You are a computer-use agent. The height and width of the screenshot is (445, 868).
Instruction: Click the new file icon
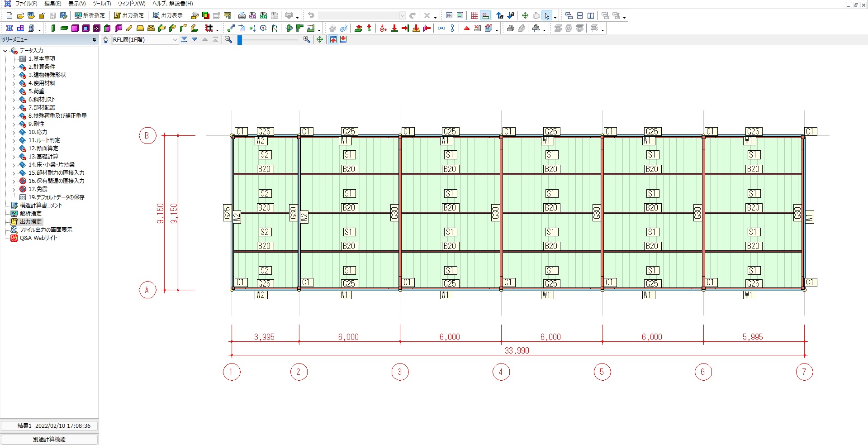tap(9, 15)
